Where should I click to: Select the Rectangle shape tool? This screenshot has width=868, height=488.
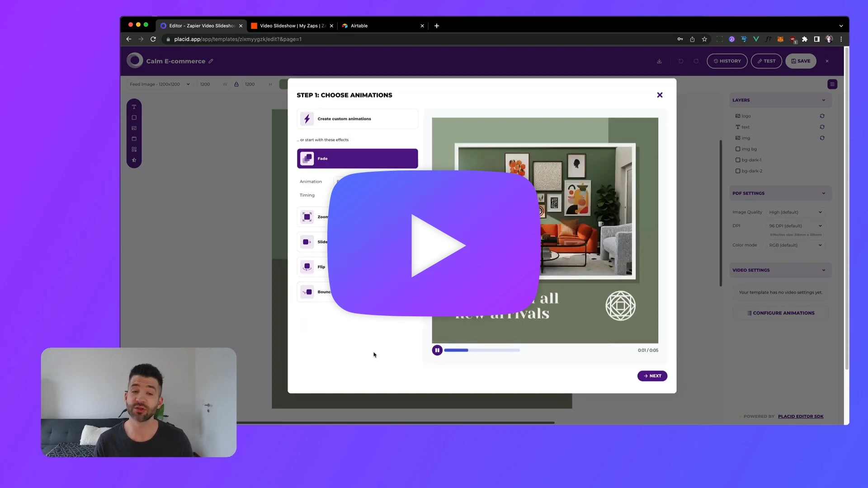pyautogui.click(x=134, y=117)
